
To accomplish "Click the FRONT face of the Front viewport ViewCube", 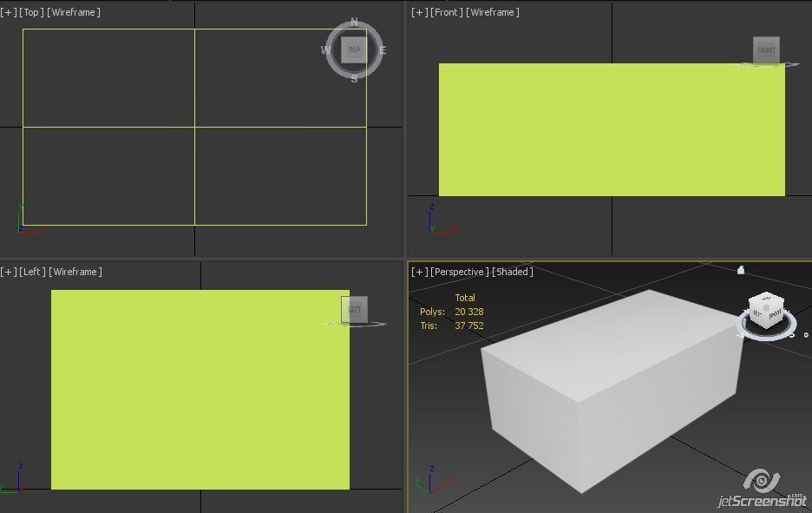I will [x=766, y=49].
